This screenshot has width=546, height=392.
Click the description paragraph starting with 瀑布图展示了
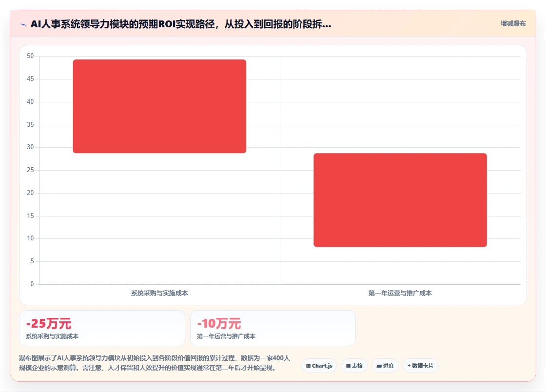[x=154, y=363]
